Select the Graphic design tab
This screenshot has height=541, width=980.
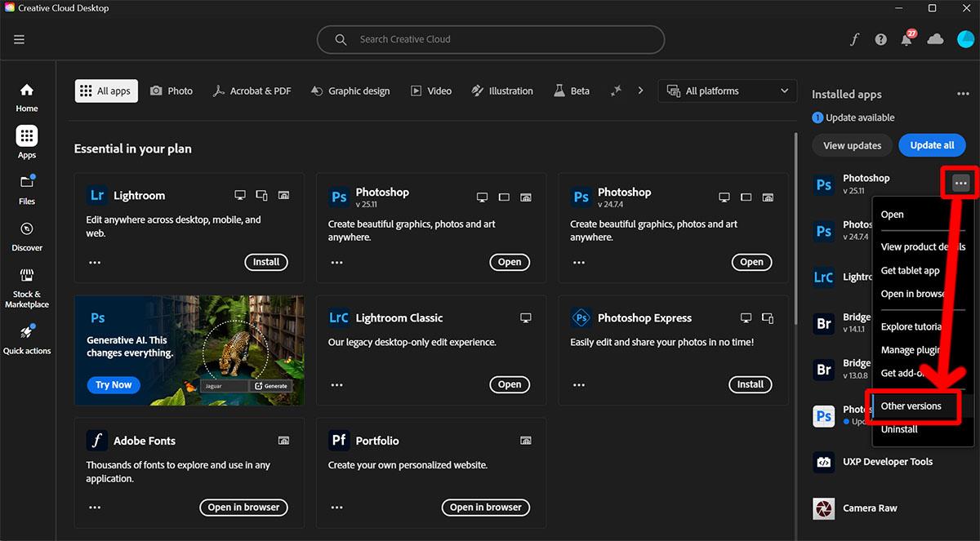(350, 91)
